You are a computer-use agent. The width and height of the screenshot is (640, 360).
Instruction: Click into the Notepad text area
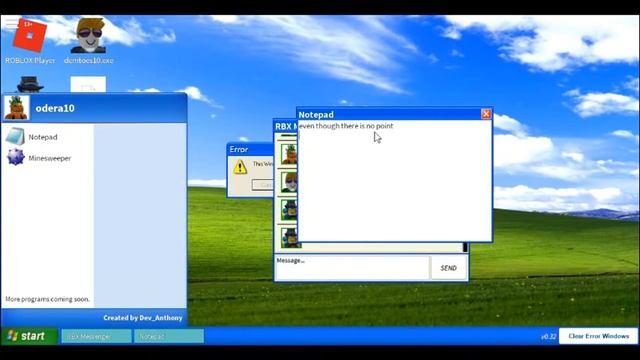(394, 180)
